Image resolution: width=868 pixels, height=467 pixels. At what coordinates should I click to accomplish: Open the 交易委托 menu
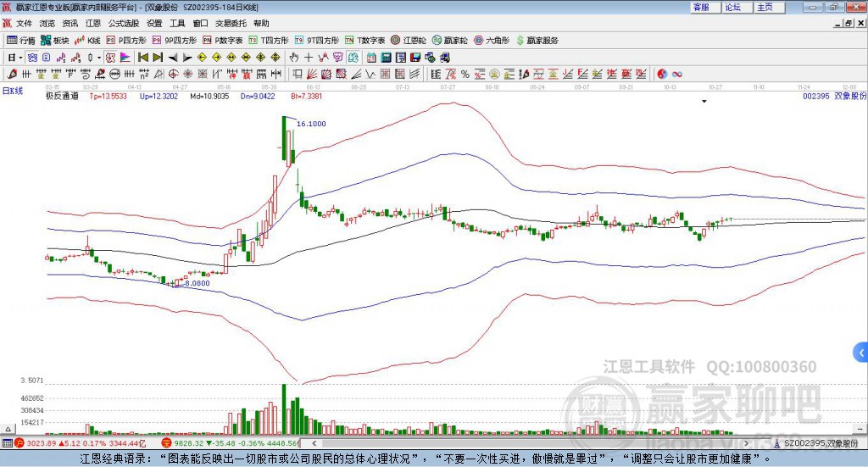[231, 23]
